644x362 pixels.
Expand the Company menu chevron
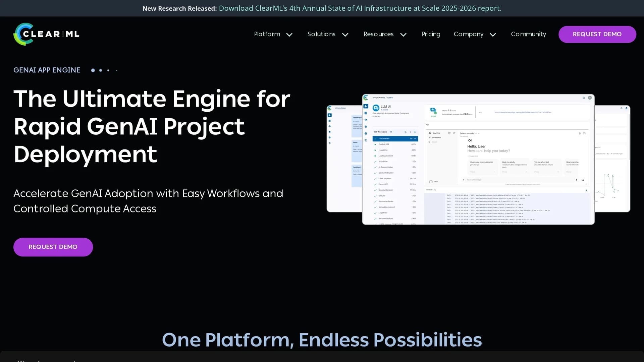[x=493, y=35]
